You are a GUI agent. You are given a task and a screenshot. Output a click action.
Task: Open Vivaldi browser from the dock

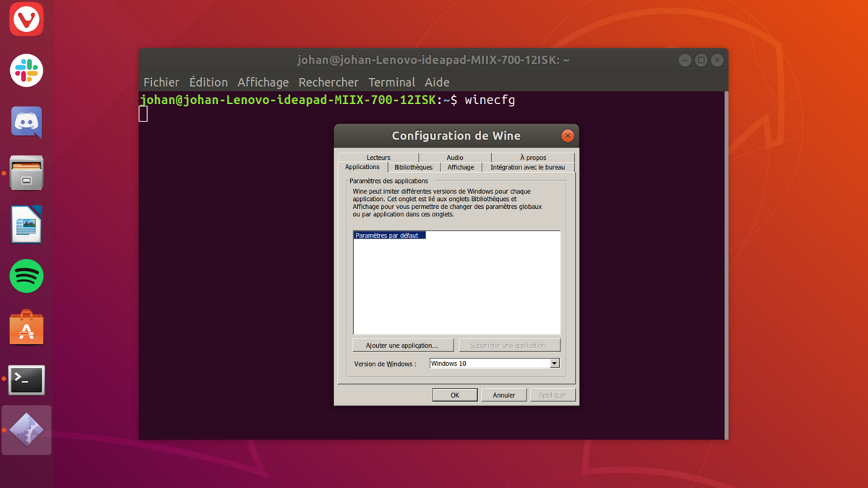click(27, 20)
